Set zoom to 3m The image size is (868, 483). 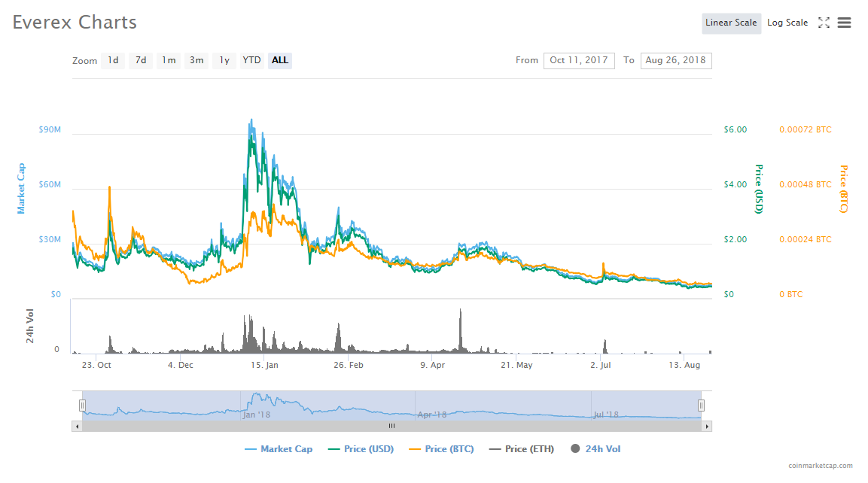coord(196,60)
